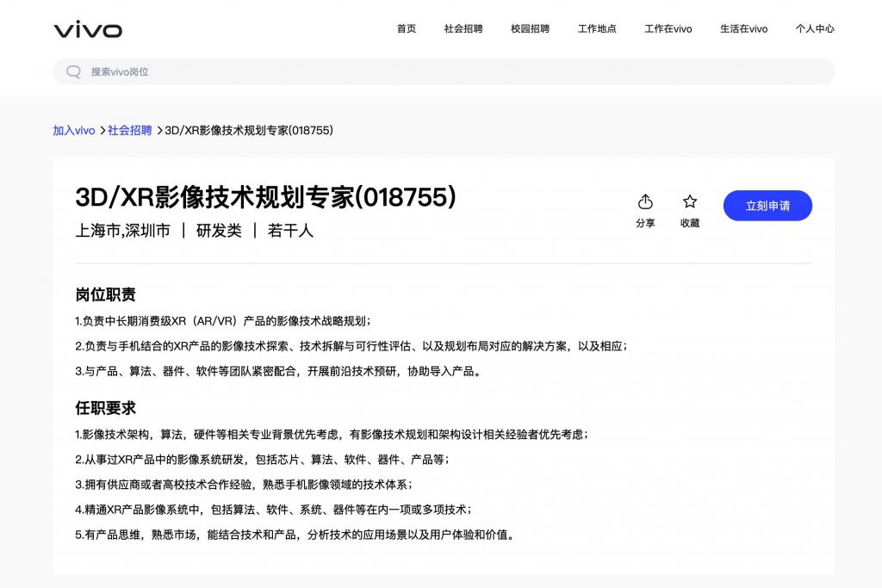This screenshot has height=588, width=882.
Task: Click the star 收藏 favorite icon
Action: (690, 201)
